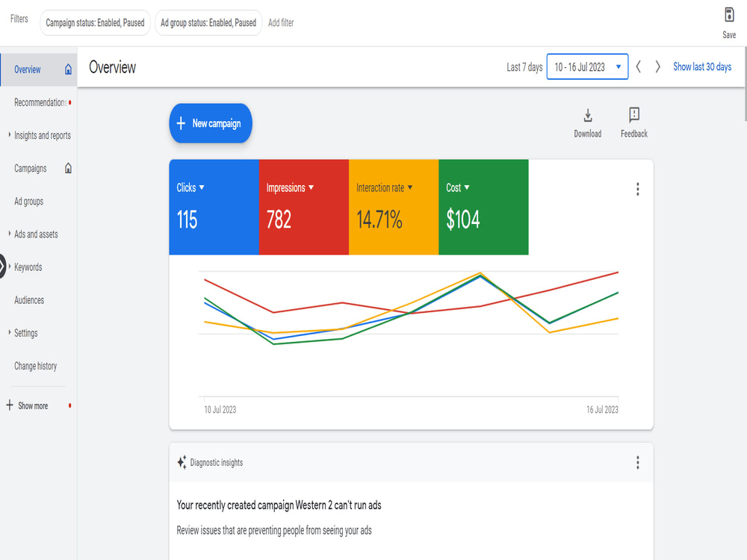
Task: Click the New campaign button
Action: [211, 123]
